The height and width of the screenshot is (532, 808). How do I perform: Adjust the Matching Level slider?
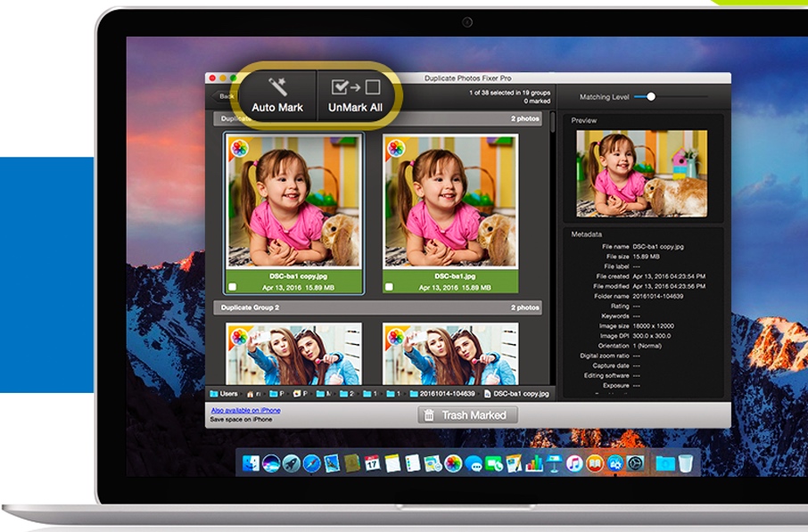[x=652, y=96]
